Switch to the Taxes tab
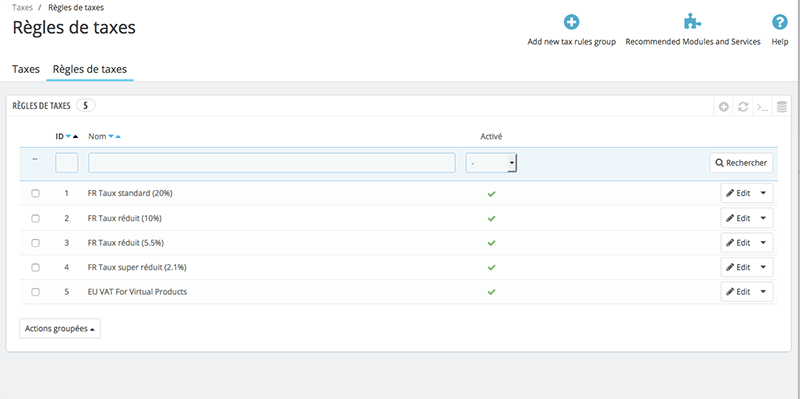This screenshot has width=800, height=399. click(x=26, y=69)
